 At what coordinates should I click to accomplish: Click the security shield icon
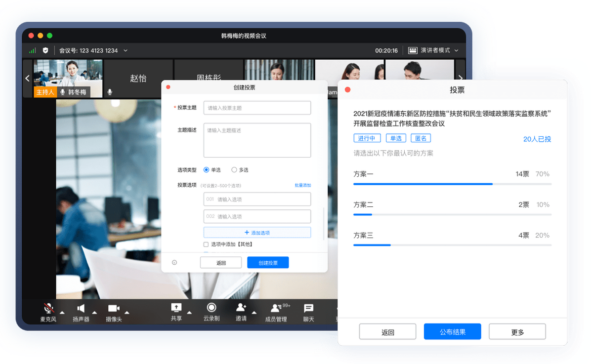coord(45,50)
